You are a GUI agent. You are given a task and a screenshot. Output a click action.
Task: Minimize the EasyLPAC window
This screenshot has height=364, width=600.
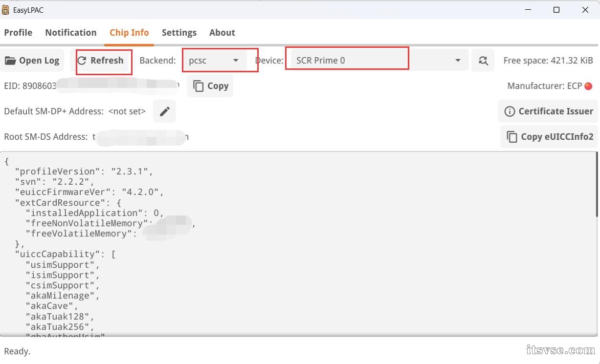[x=528, y=10]
